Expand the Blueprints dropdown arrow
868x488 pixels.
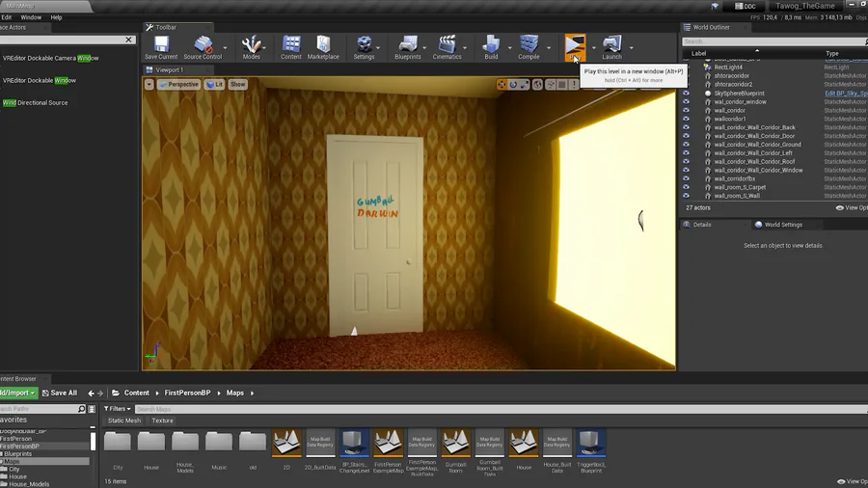click(424, 47)
